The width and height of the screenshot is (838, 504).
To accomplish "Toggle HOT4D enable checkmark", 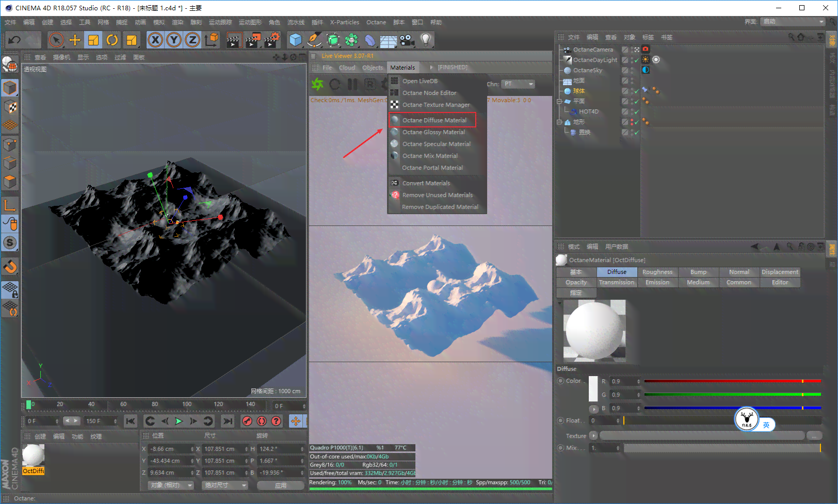I will [x=637, y=111].
